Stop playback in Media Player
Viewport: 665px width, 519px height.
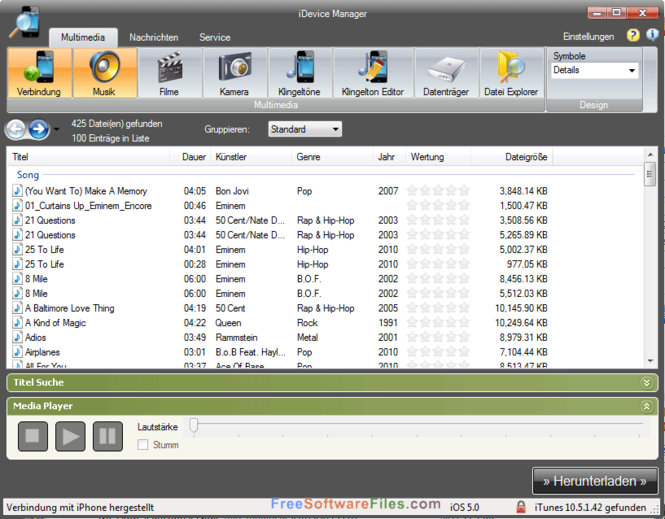point(33,436)
